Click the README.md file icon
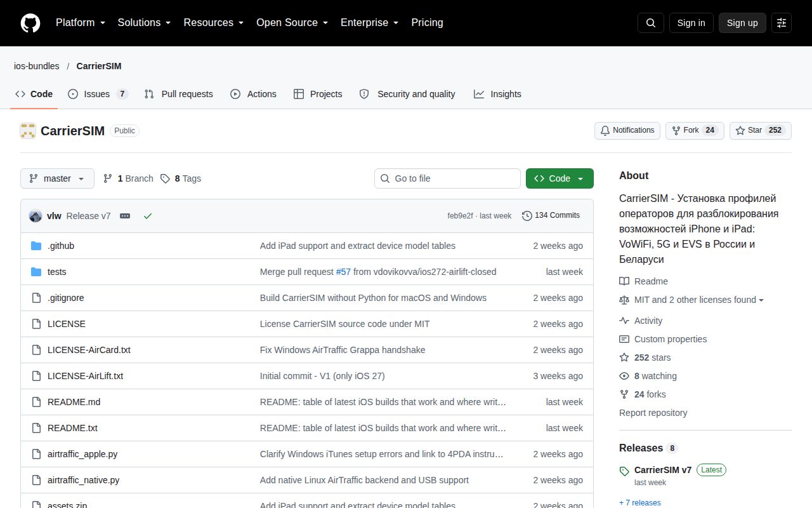 pyautogui.click(x=36, y=402)
